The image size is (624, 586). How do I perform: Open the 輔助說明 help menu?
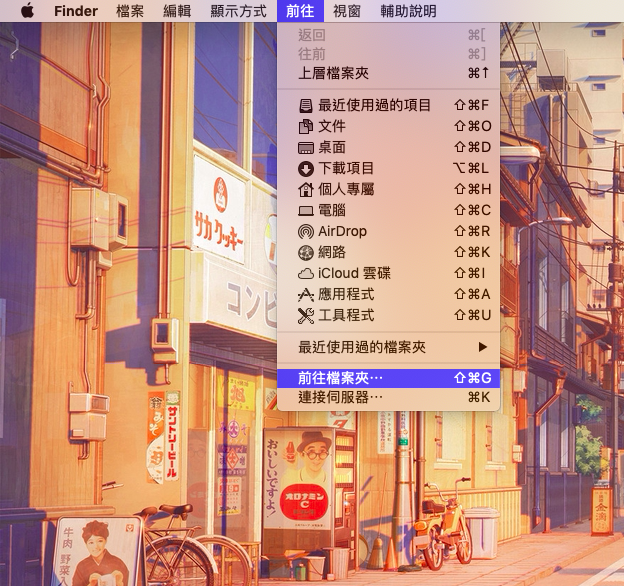pos(408,11)
